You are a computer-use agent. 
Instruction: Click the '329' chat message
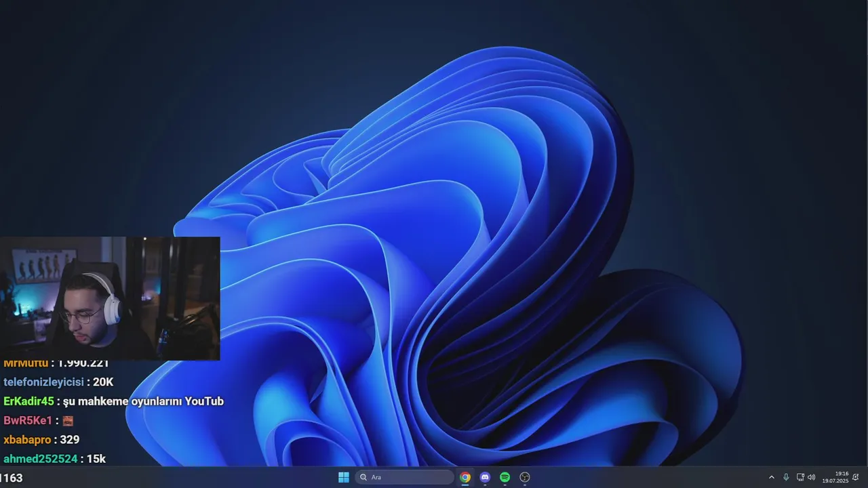[x=70, y=439]
